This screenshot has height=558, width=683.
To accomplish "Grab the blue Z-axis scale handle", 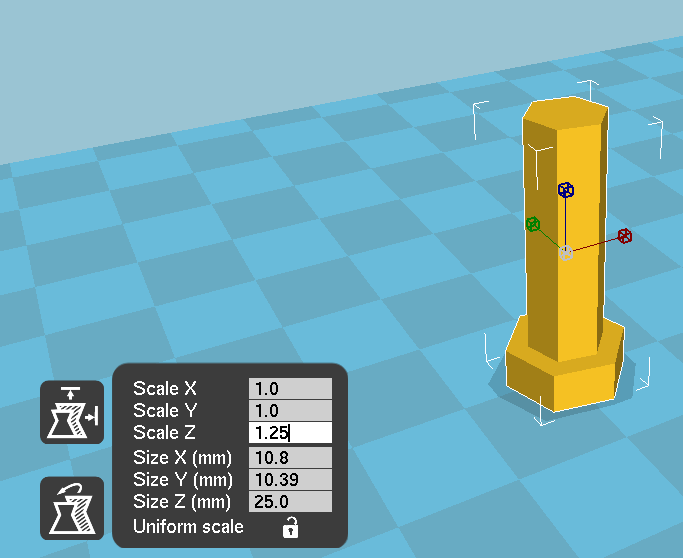I will 566,190.
